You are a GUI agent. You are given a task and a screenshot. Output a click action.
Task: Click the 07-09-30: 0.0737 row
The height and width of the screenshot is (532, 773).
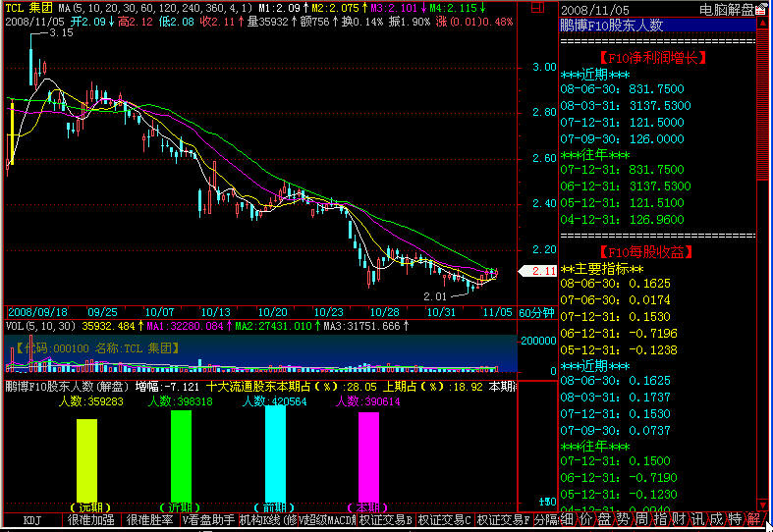615,431
